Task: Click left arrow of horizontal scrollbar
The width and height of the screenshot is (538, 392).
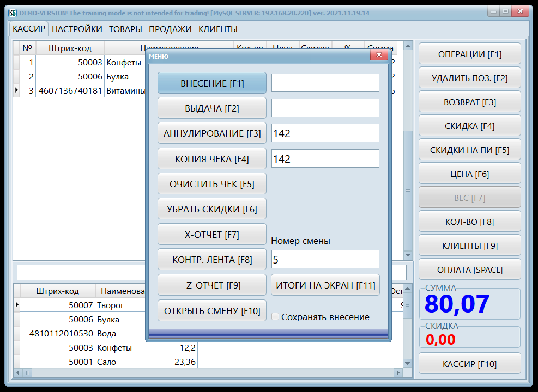Action: click(x=18, y=372)
